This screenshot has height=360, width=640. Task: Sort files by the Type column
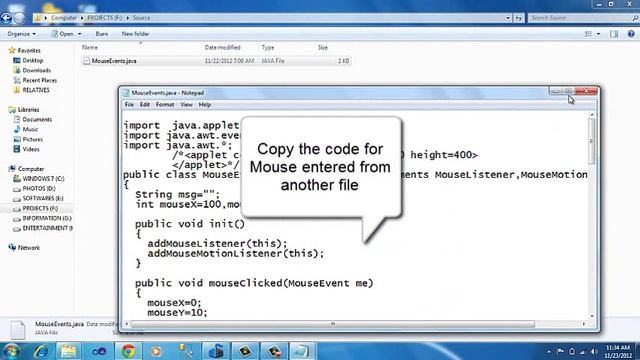(268, 47)
